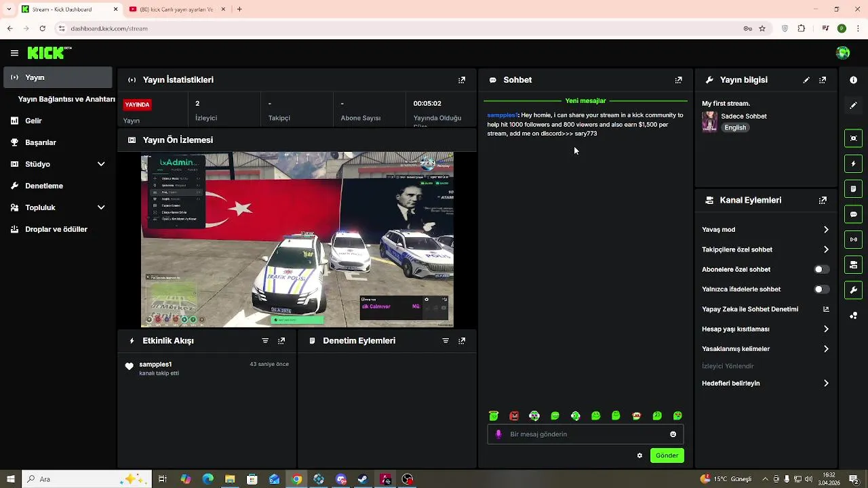Click the YAYINDA live badge
This screenshot has width=868, height=488.
137,105
